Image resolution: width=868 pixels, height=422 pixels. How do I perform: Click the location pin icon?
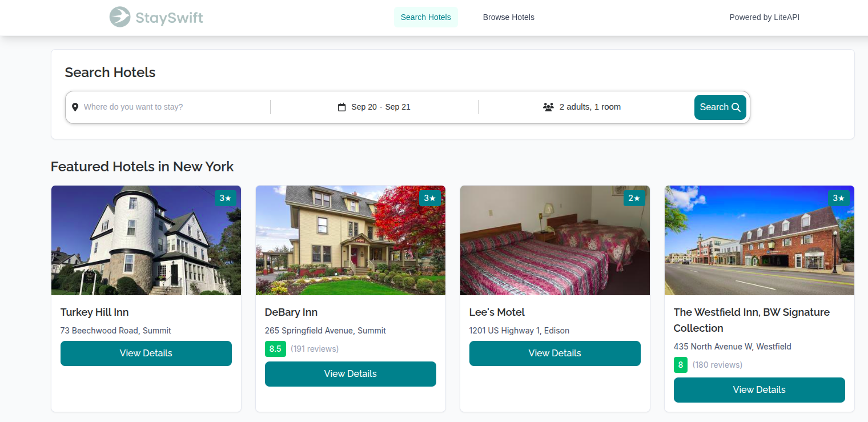click(x=75, y=107)
